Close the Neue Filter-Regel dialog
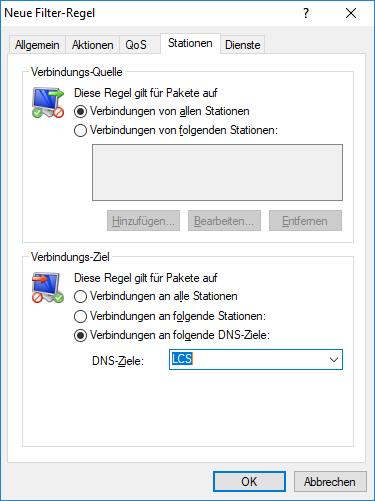 coord(351,13)
